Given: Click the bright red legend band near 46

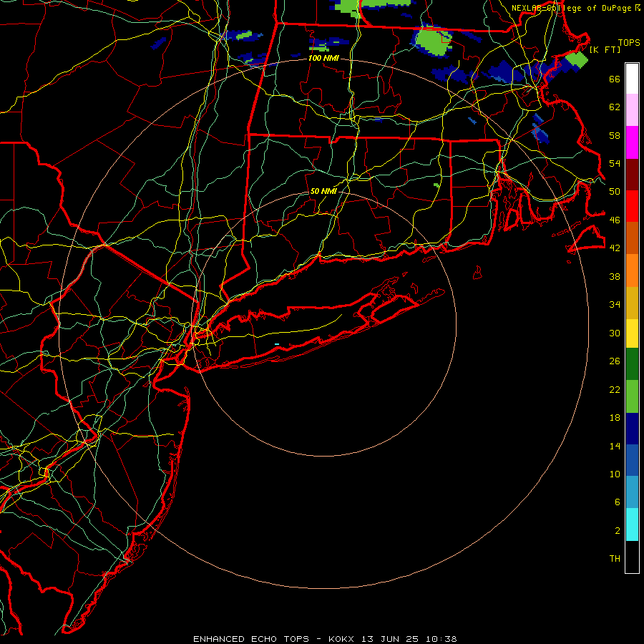Looking at the screenshot, I should coord(632,206).
